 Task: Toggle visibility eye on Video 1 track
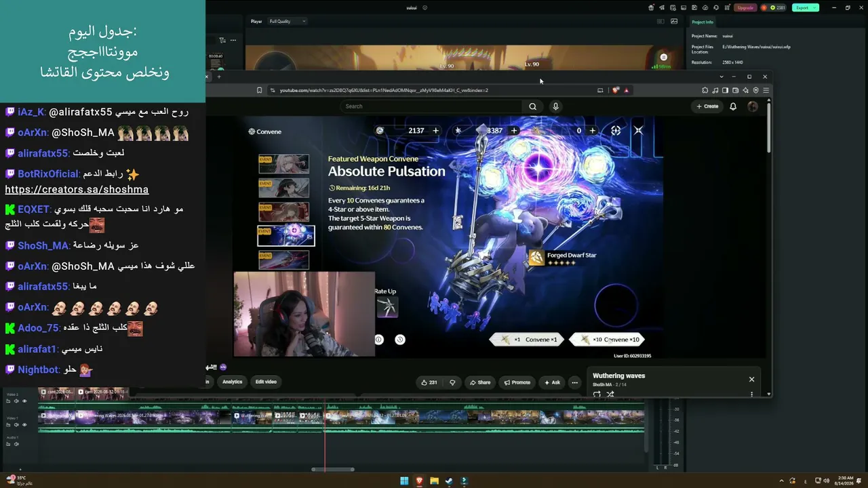point(24,425)
